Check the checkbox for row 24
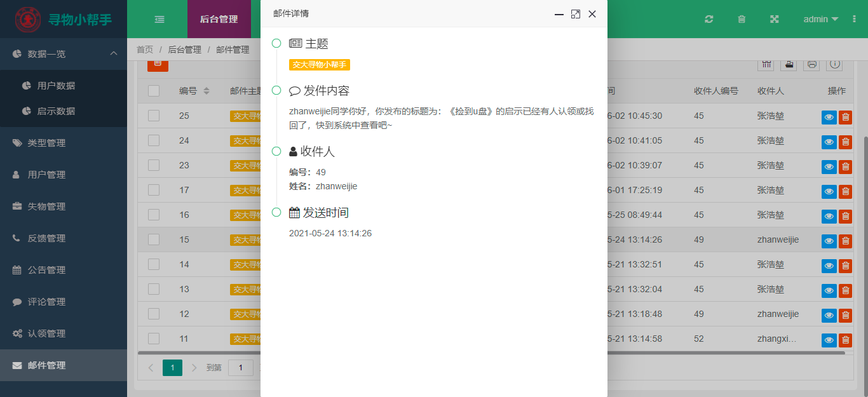Viewport: 868px width, 397px height. tap(154, 140)
